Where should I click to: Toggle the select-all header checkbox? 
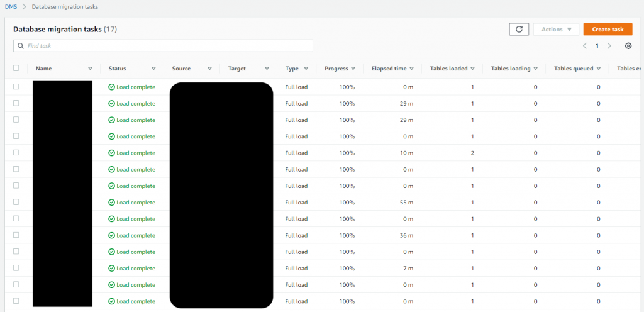pos(16,68)
